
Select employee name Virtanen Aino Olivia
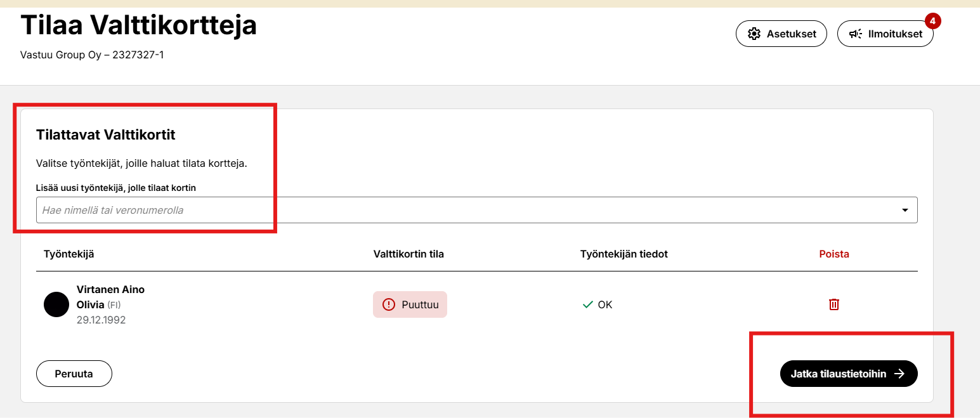(x=110, y=297)
